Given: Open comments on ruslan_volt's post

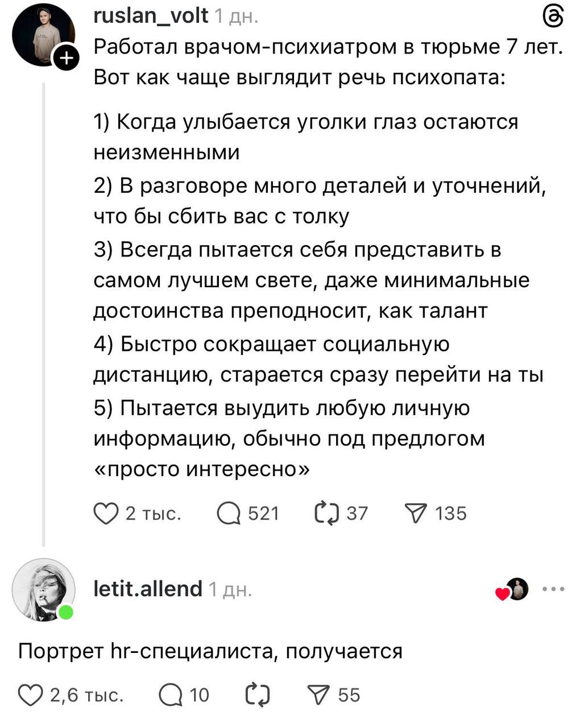Looking at the screenshot, I should click(x=229, y=514).
